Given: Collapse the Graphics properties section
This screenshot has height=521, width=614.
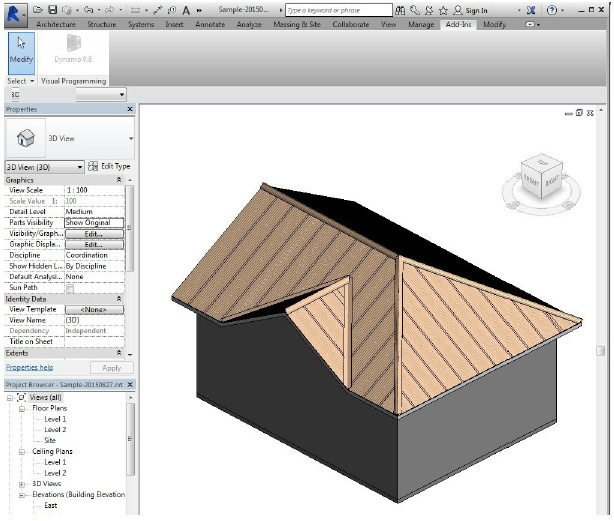Looking at the screenshot, I should click(x=120, y=180).
